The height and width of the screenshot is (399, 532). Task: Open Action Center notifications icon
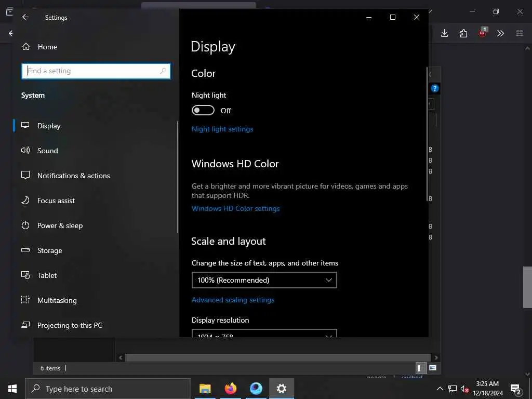[516, 390]
